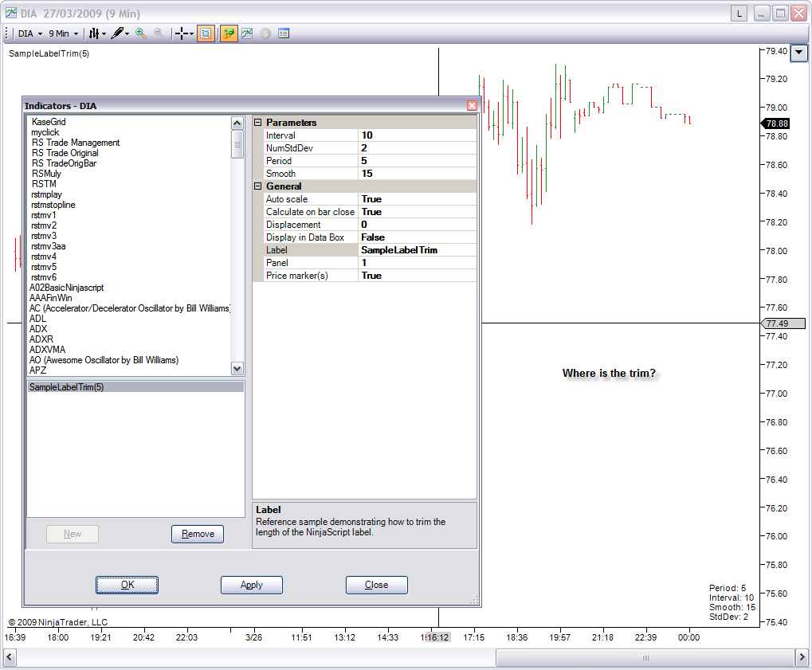Viewport: 812px width, 670px height.
Task: Toggle Calculate on bar close value
Action: pyautogui.click(x=417, y=212)
